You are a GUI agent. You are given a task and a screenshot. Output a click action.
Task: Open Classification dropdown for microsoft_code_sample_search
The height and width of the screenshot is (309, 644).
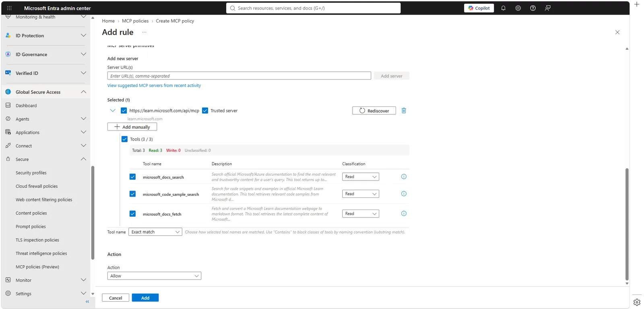(x=361, y=194)
